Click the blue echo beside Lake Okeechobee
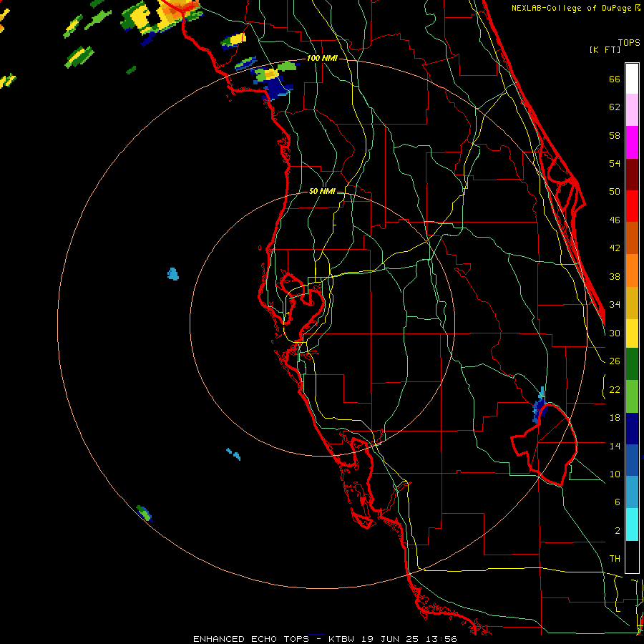644x644 pixels. point(540,407)
